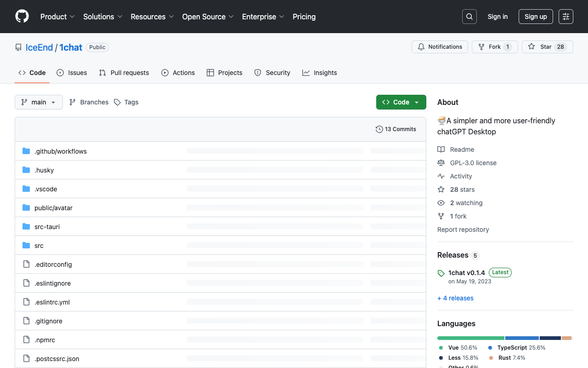Open the Insights tab
This screenshot has height=368, width=588.
point(320,73)
